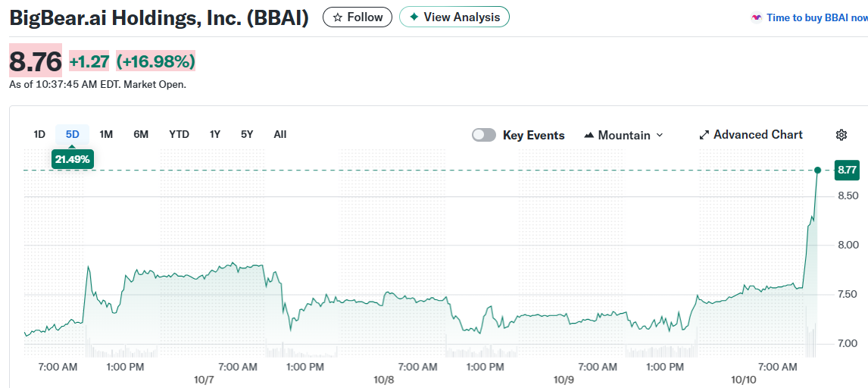Switch to the 6M range
Screen dimensions: 868x388
tap(141, 134)
